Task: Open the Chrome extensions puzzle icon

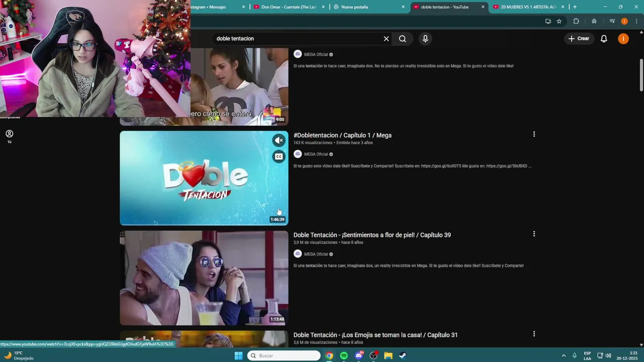Action: coord(576,21)
